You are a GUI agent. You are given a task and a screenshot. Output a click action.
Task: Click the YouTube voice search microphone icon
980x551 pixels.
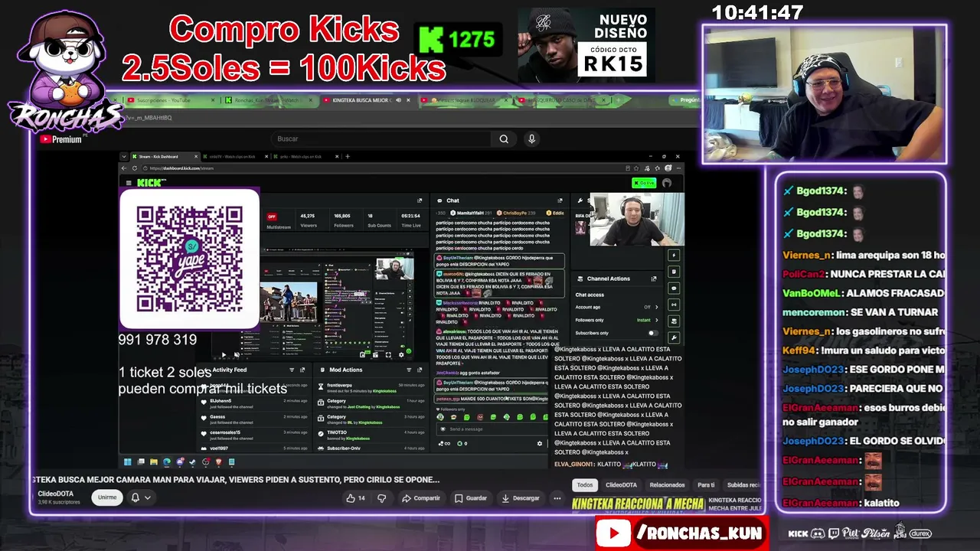tap(531, 139)
